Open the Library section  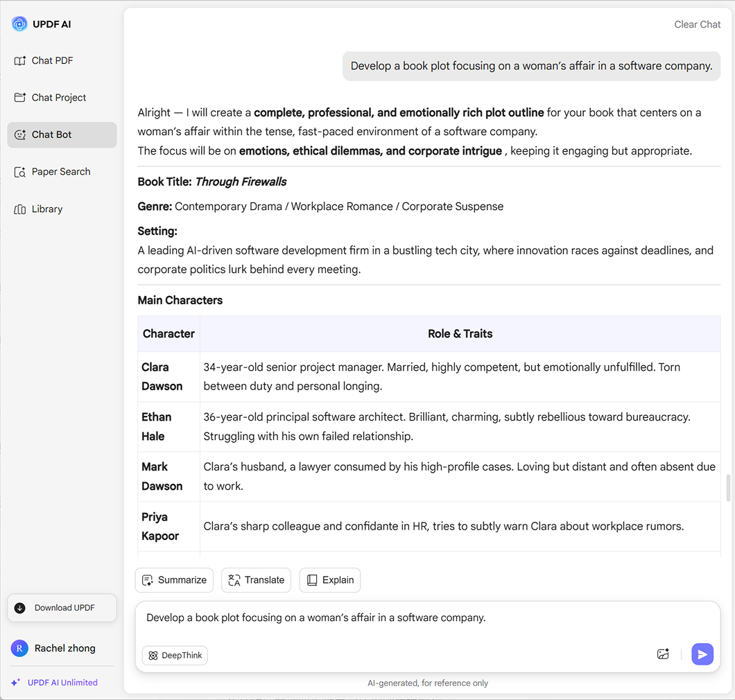point(47,209)
